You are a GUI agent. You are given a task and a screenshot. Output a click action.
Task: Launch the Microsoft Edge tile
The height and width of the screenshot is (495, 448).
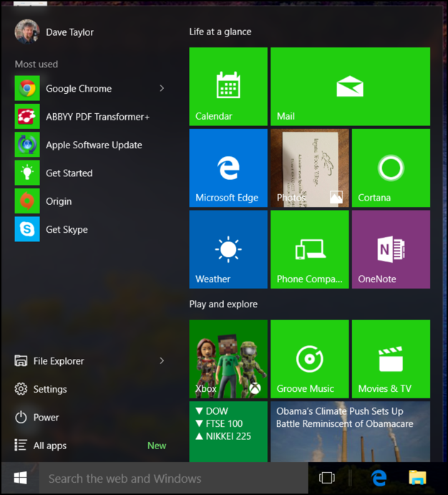(228, 168)
